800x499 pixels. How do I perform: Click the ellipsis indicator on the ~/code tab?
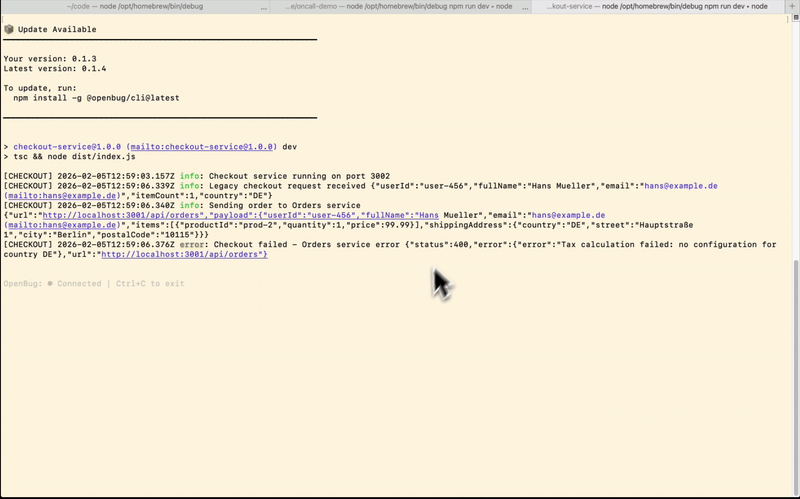coord(264,7)
